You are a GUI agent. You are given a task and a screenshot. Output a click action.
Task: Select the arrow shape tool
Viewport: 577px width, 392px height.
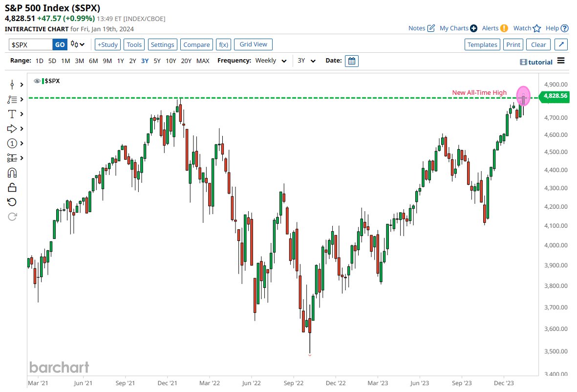tap(12, 129)
